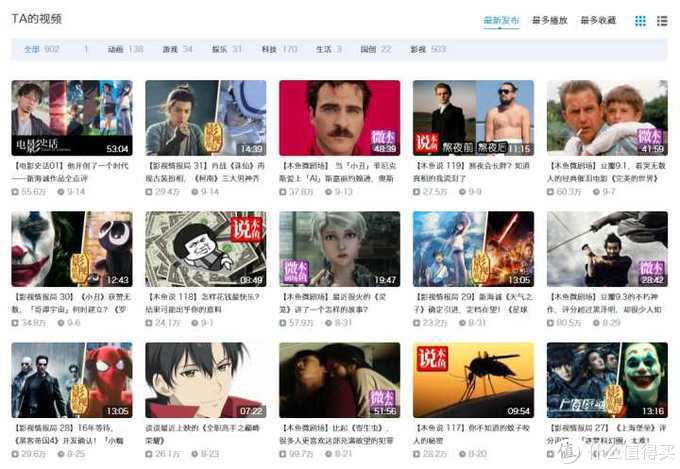This screenshot has height=469, width=680.
Task: Sort videos by 最多收藏
Action: click(598, 20)
